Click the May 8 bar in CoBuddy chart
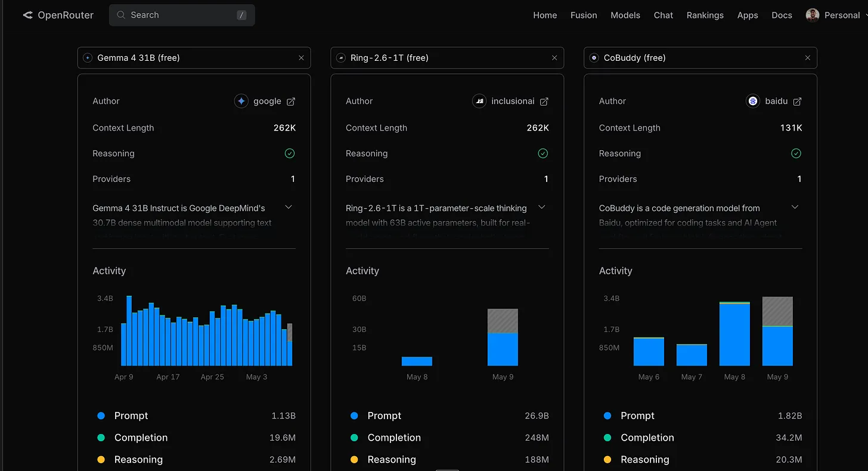The image size is (868, 471). tap(734, 334)
